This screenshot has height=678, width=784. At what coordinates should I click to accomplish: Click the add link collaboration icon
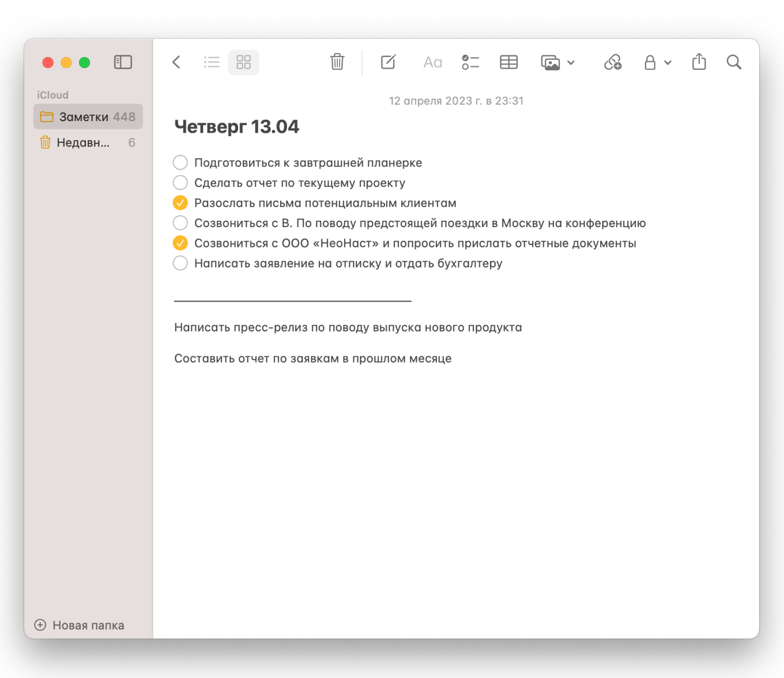click(612, 62)
